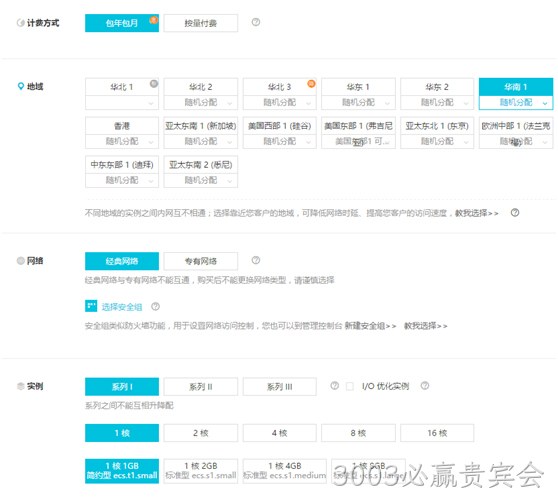
Task: Expand zone dropdown under 华东 1
Action: [358, 103]
